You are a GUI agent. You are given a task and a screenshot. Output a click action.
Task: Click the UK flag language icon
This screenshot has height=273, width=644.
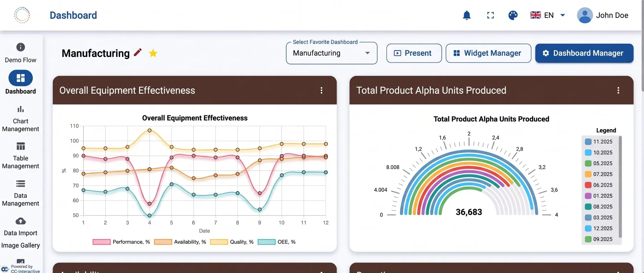[536, 15]
